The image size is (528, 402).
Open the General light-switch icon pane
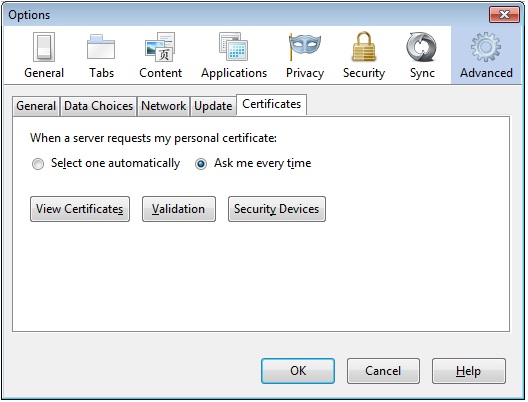(44, 56)
